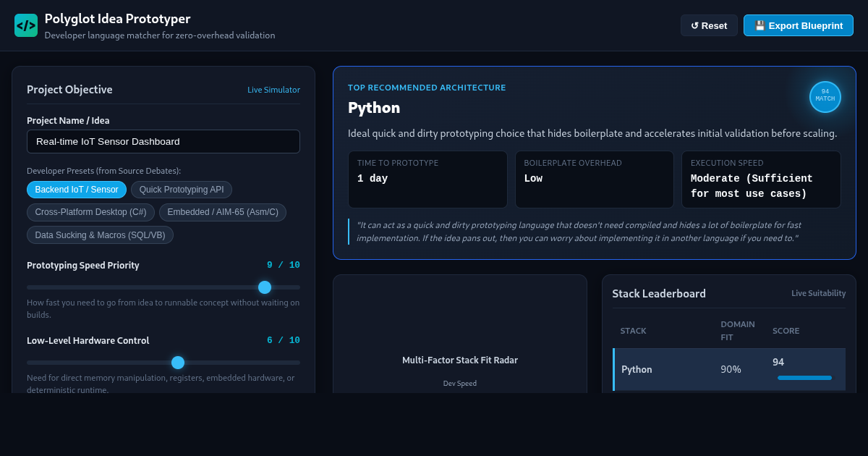Choose Embedded / AIM-65 (Asm/C) preset
Viewport: 868px width, 456px height.
tap(223, 212)
